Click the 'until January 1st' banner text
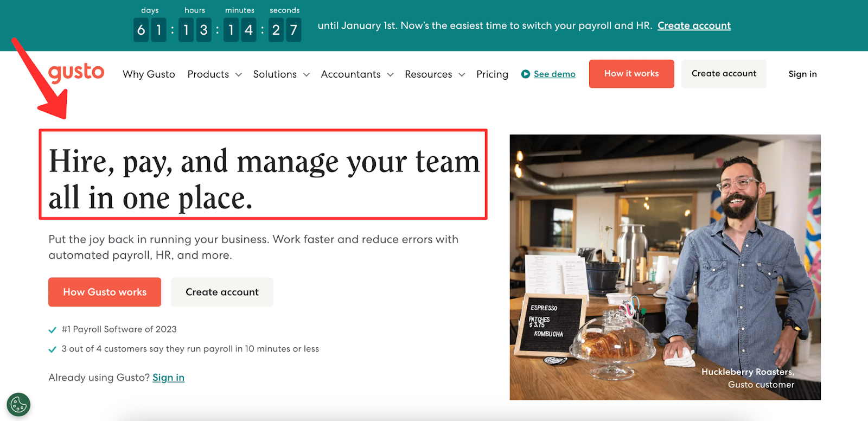 [484, 25]
